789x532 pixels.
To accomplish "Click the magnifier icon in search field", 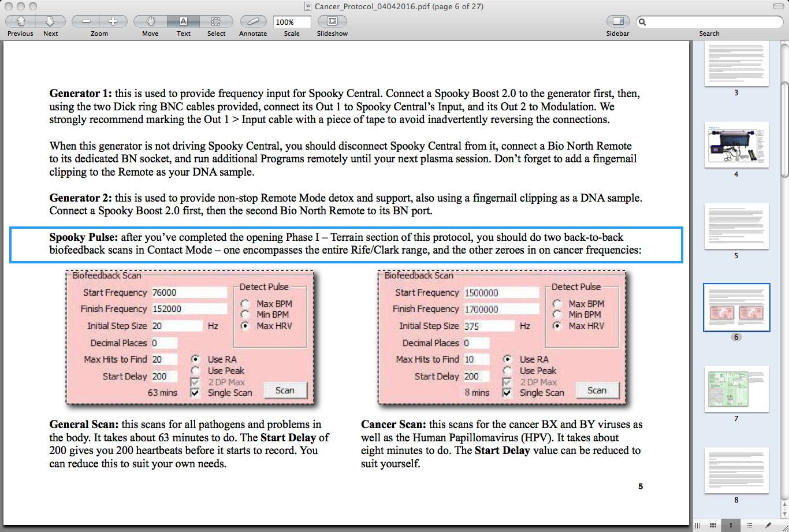I will (x=642, y=22).
